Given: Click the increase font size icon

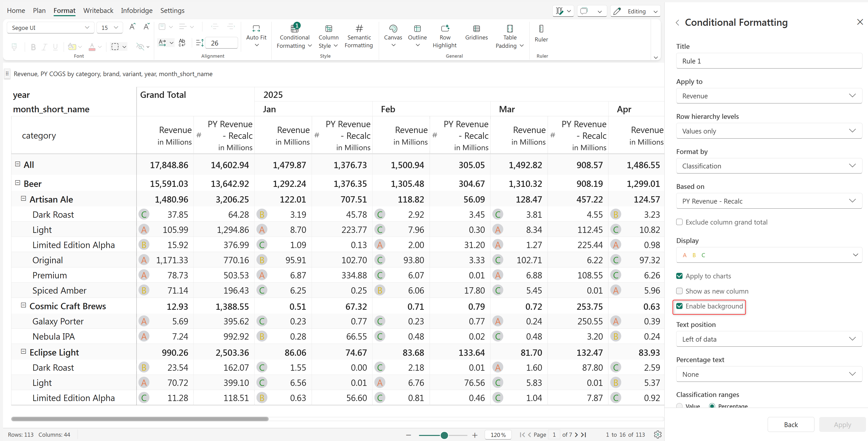Looking at the screenshot, I should [132, 27].
